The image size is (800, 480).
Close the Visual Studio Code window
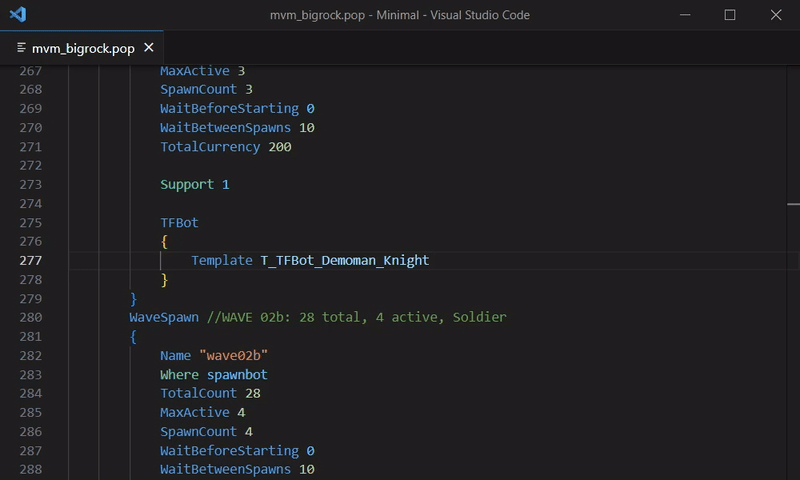click(x=776, y=15)
